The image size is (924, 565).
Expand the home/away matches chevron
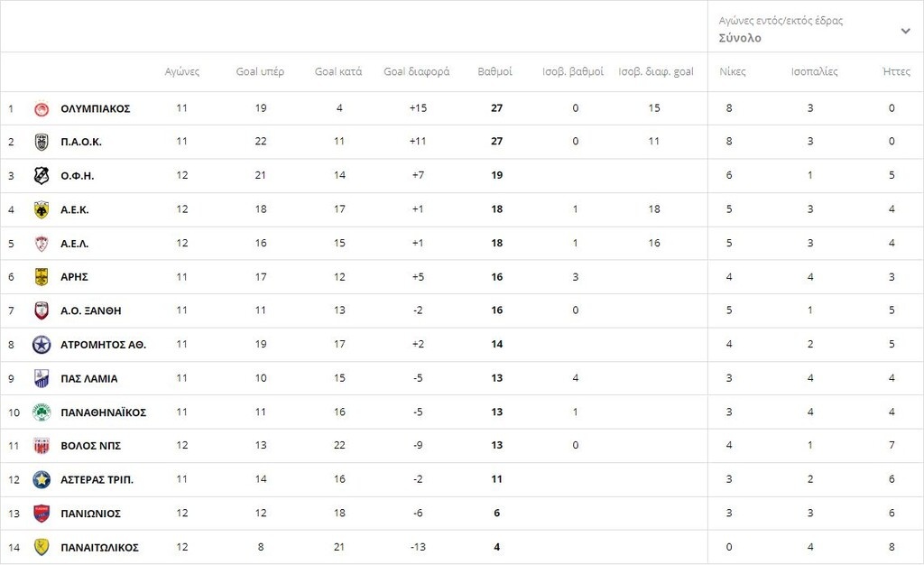click(905, 31)
